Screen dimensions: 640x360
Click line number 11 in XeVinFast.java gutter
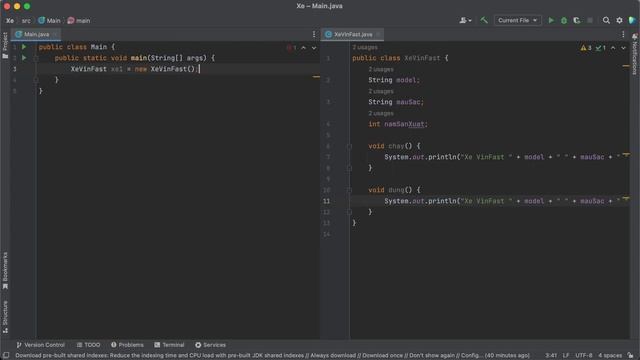327,201
